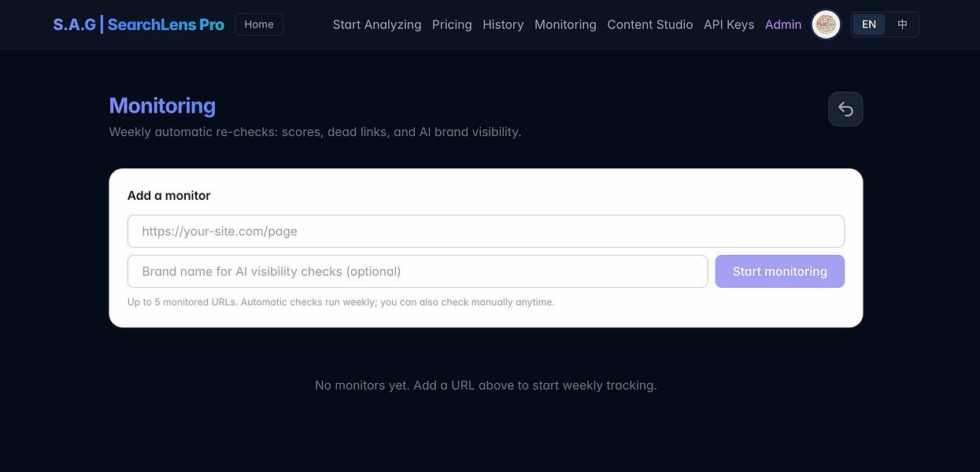Go to Pricing page
The width and height of the screenshot is (980, 472).
click(452, 24)
